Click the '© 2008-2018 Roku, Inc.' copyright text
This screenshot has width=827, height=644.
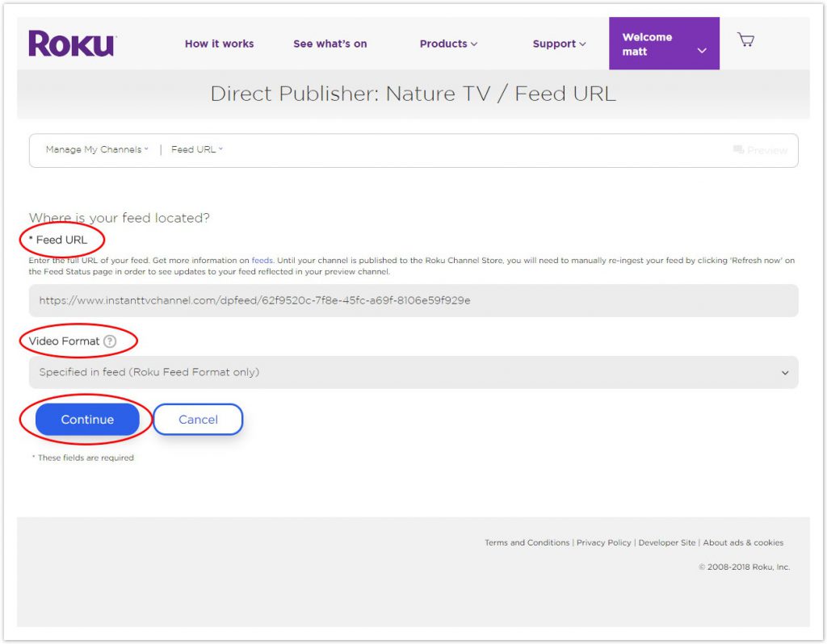click(744, 567)
